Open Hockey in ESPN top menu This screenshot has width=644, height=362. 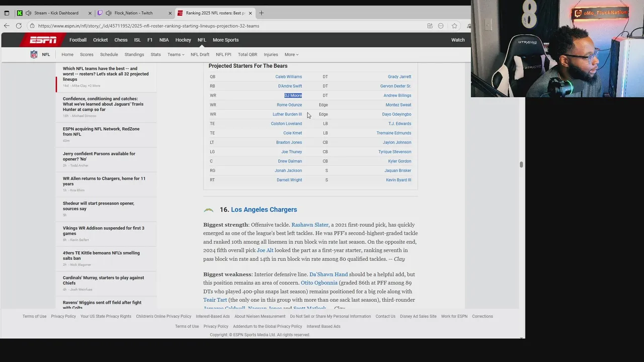(183, 40)
